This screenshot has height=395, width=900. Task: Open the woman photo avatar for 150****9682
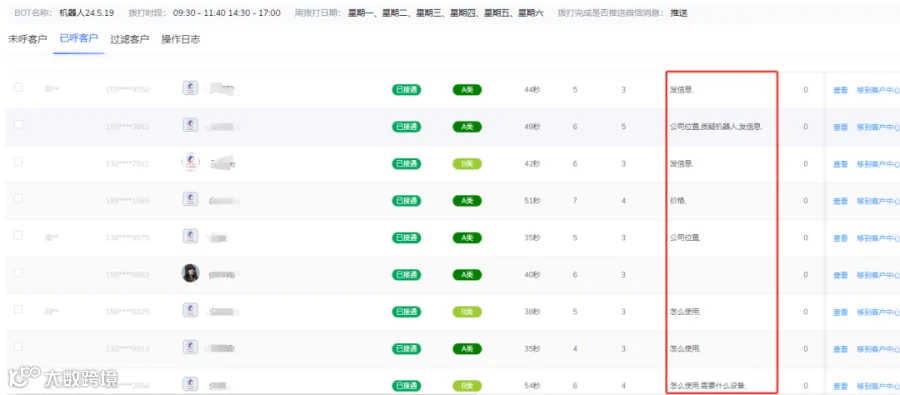click(191, 273)
